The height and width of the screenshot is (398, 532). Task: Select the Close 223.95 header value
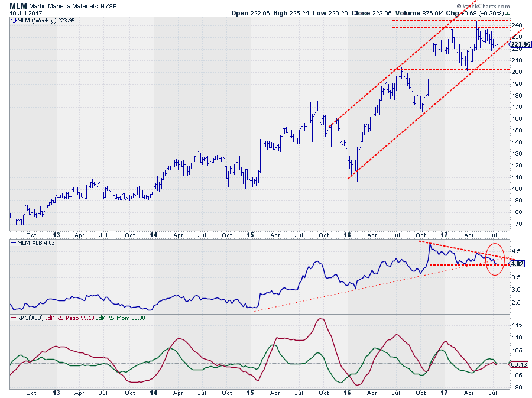click(x=372, y=13)
